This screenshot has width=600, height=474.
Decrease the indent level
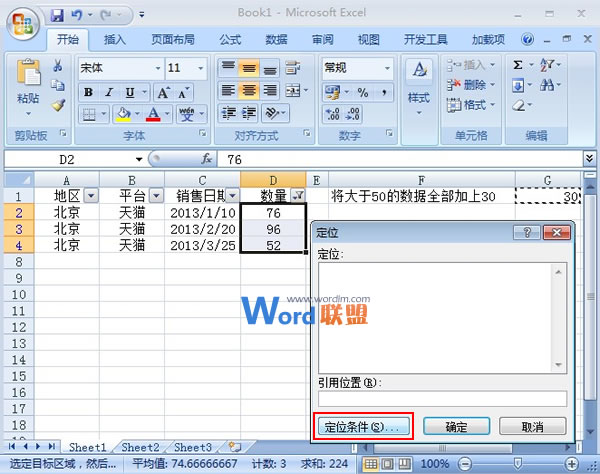coord(228,113)
